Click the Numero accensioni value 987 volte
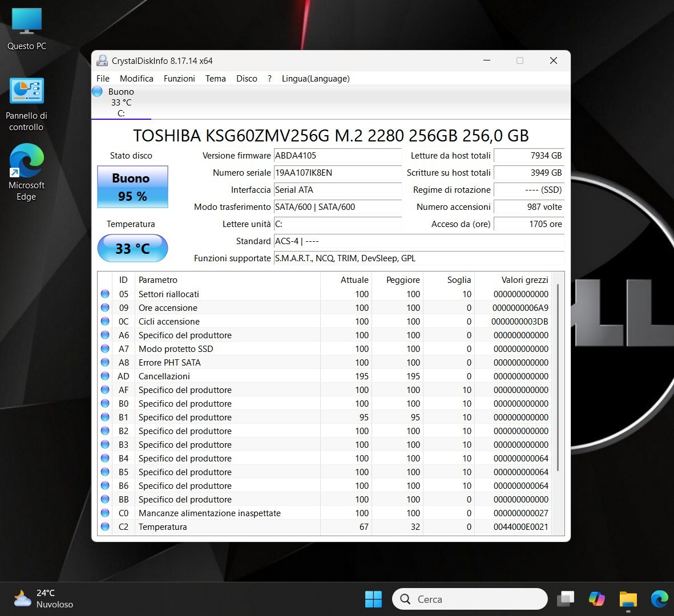 [528, 207]
